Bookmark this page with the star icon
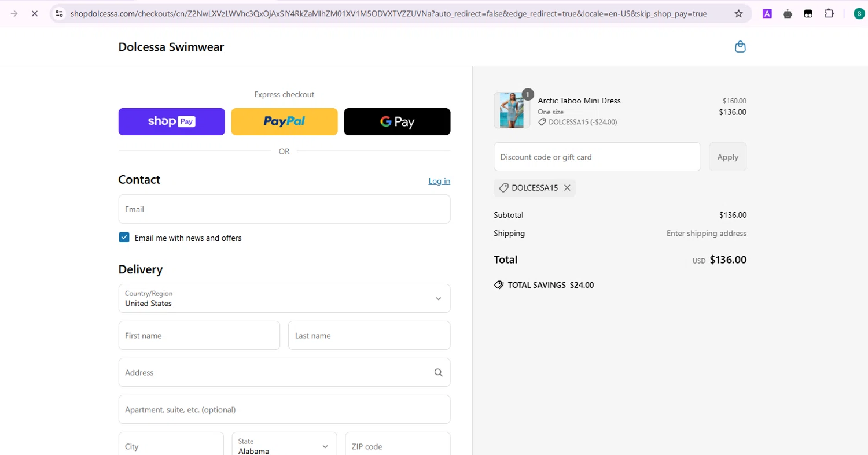868x455 pixels. point(738,13)
